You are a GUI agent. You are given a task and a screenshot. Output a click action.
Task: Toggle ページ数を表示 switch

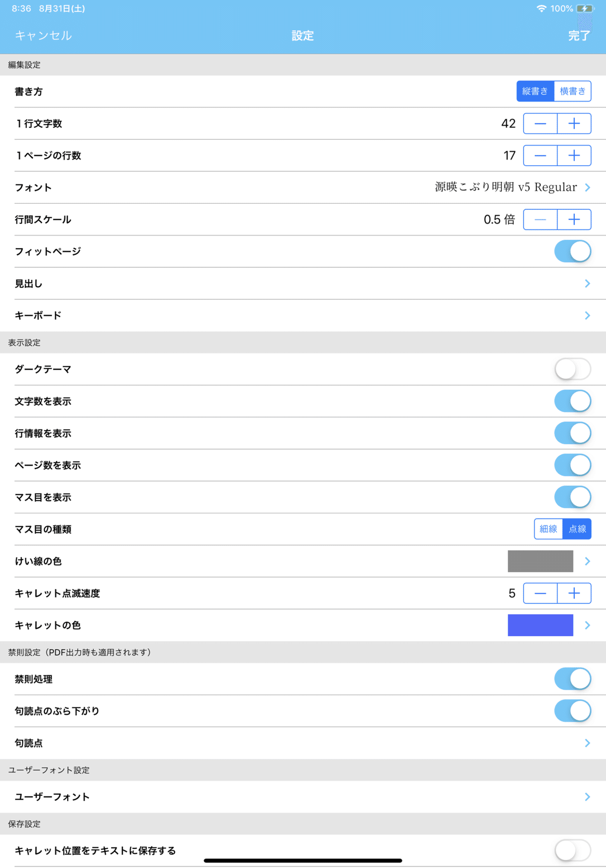(x=573, y=465)
